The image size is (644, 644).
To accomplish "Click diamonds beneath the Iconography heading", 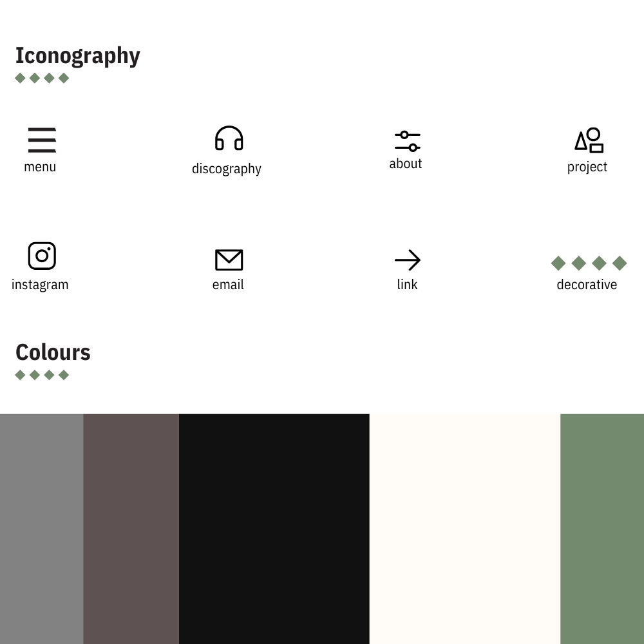I will [x=42, y=78].
